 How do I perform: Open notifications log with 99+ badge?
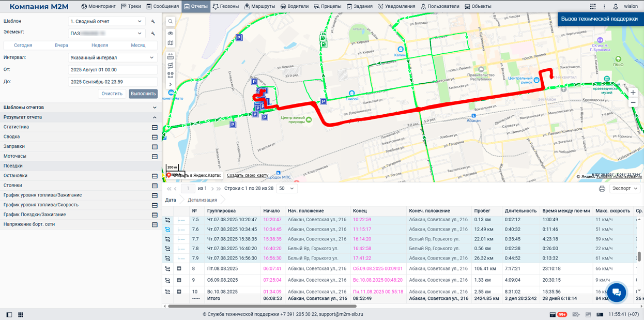pyautogui.click(x=558, y=314)
